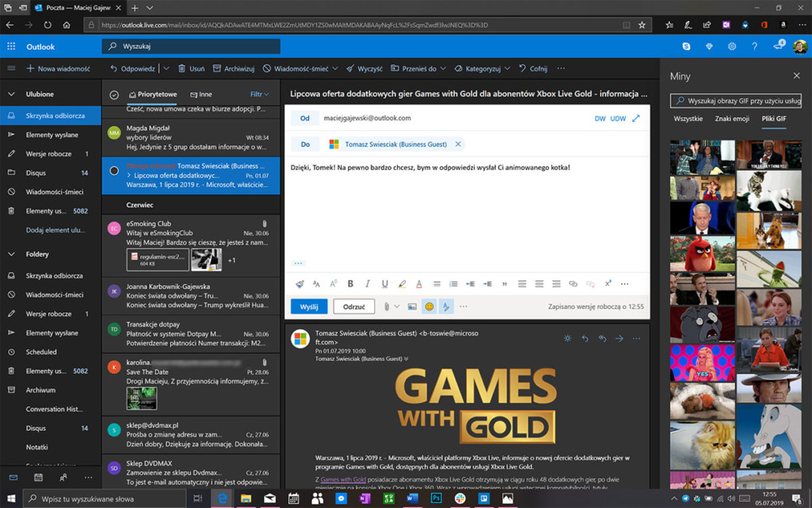The width and height of the screenshot is (812, 508).
Task: Compose with Nowa wiadomość
Action: (58, 68)
